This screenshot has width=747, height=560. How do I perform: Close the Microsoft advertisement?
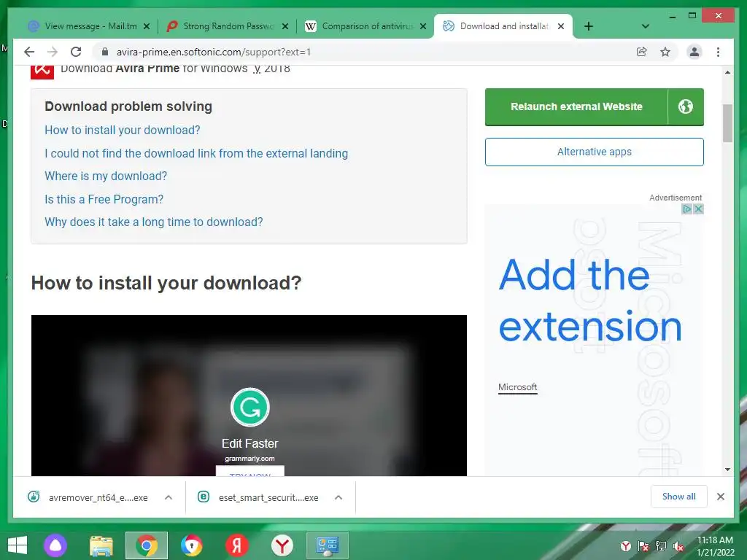(x=698, y=209)
